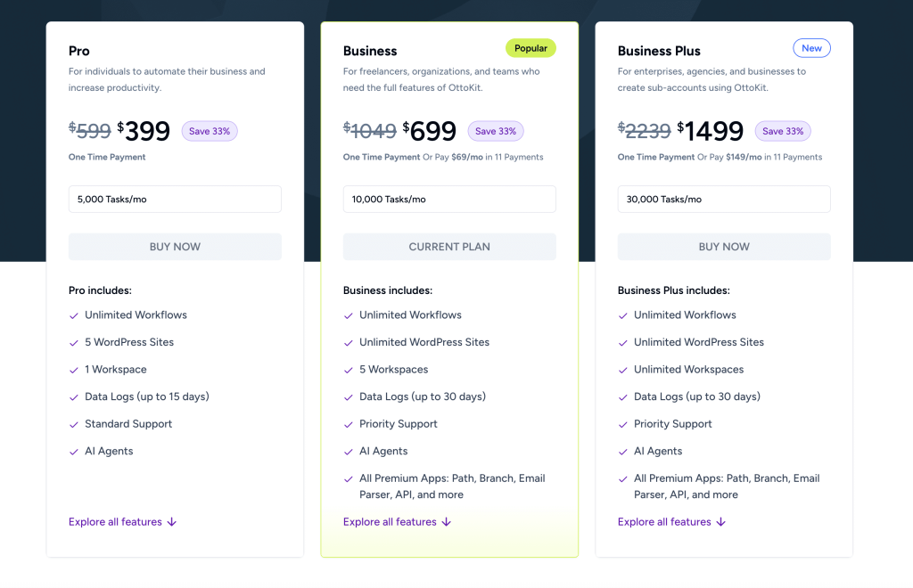
Task: Click checkmark beside Unlimited Workspaces
Action: [x=623, y=370]
